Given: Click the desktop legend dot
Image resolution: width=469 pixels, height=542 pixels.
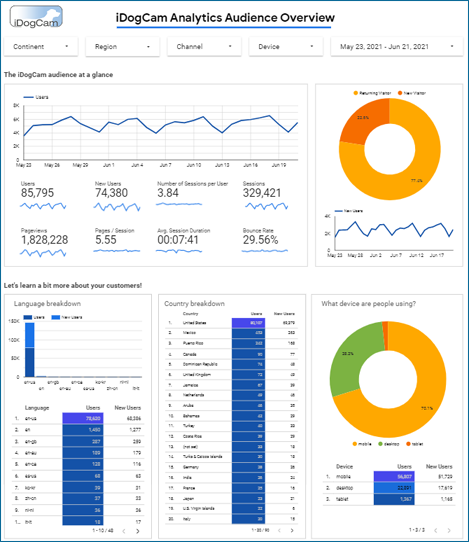Looking at the screenshot, I should coord(380,444).
